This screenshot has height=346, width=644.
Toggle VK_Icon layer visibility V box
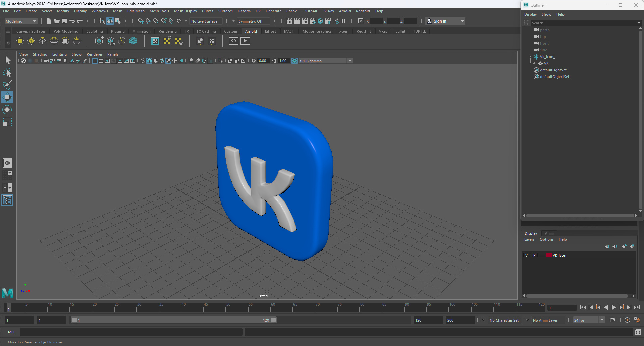526,255
